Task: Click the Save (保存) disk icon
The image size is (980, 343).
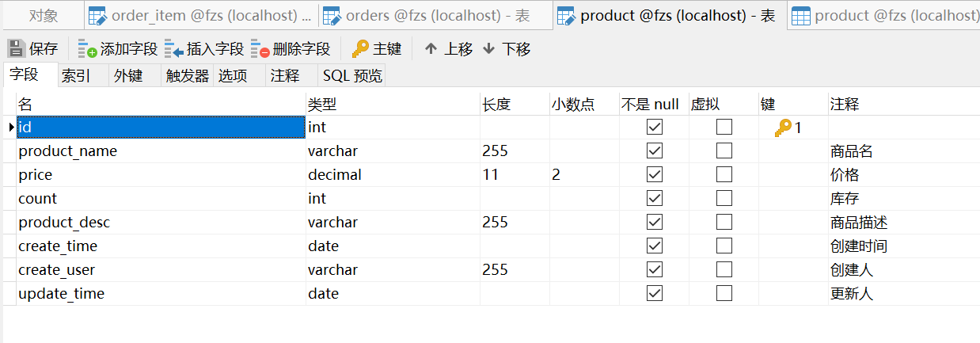Action: tap(17, 49)
